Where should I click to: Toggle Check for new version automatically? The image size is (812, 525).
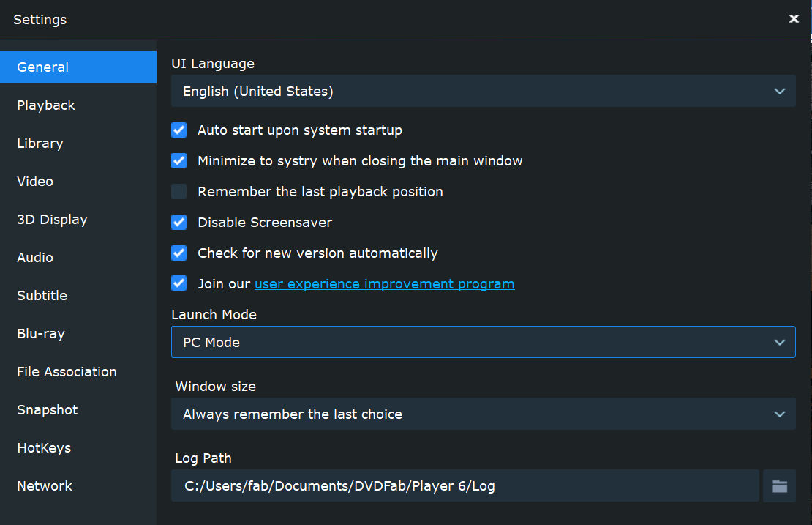(179, 253)
